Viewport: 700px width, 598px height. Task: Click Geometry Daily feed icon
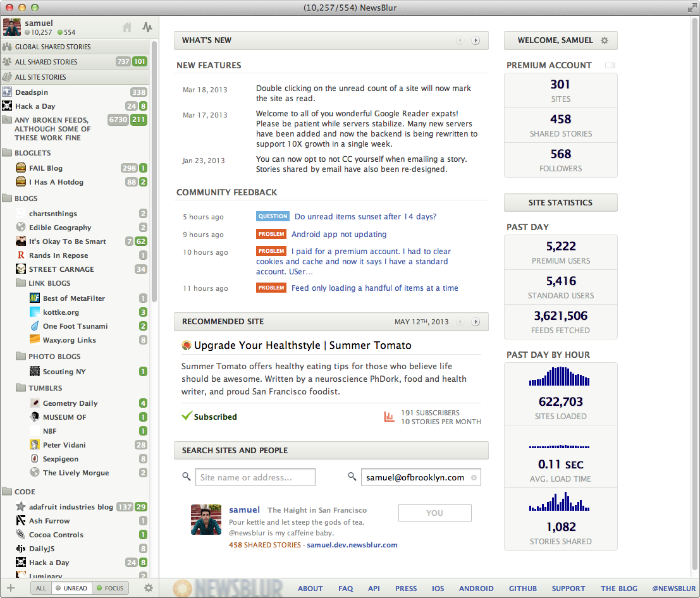pos(34,403)
